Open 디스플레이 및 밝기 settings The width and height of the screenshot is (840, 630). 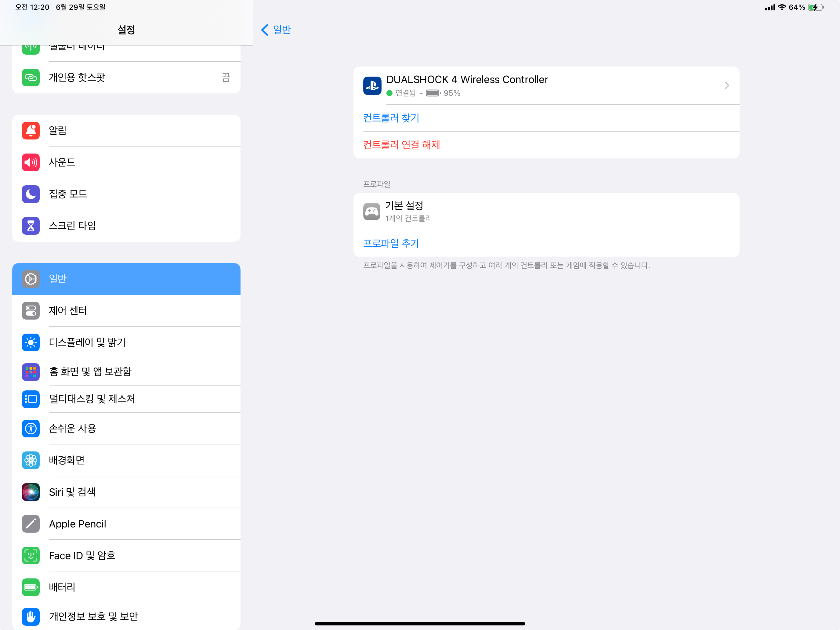pyautogui.click(x=126, y=342)
